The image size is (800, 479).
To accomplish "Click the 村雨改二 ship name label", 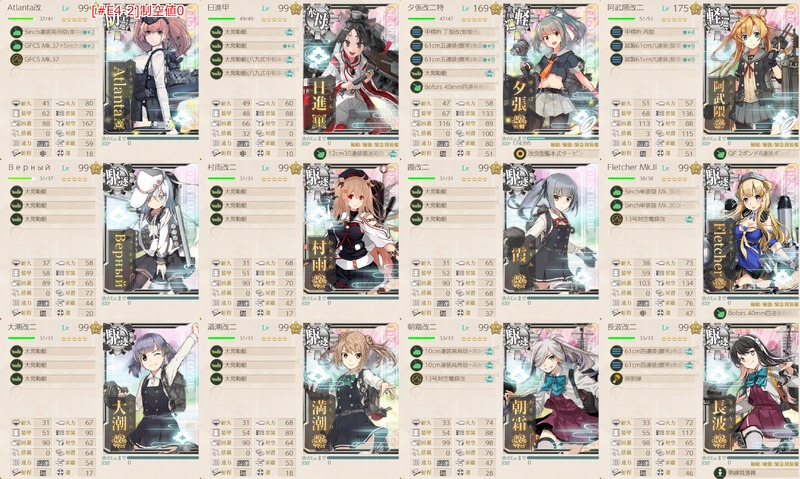I will coord(222,167).
